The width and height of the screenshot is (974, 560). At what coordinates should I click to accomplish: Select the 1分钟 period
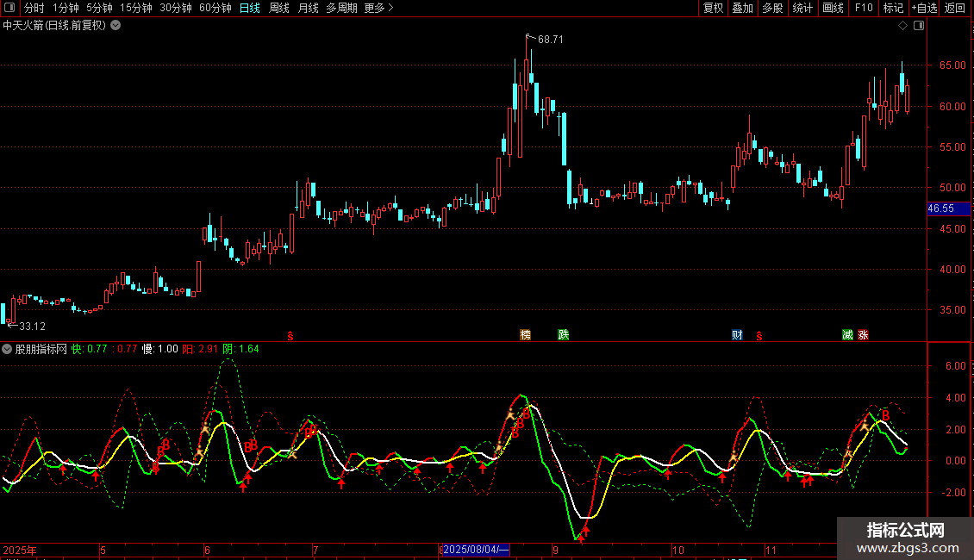coord(66,8)
